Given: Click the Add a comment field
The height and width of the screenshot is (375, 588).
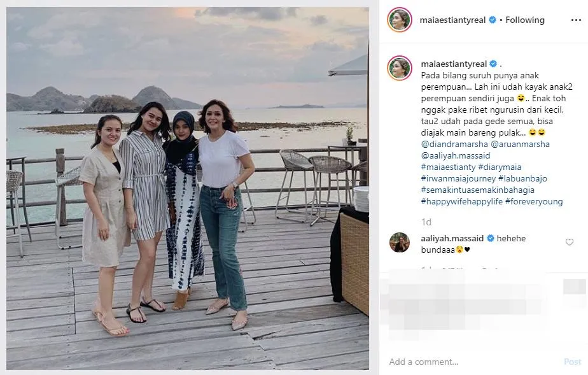Looking at the screenshot, I should [472, 362].
